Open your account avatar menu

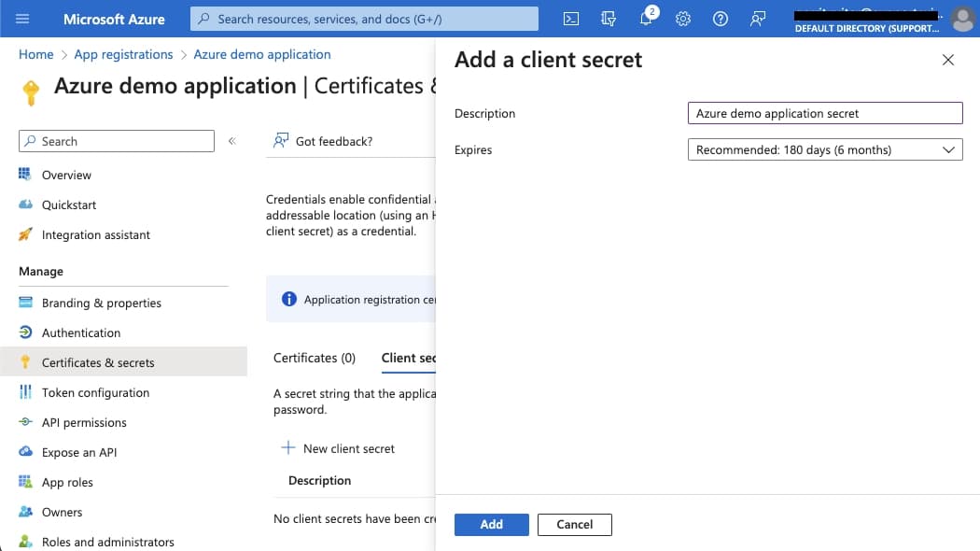tap(962, 19)
